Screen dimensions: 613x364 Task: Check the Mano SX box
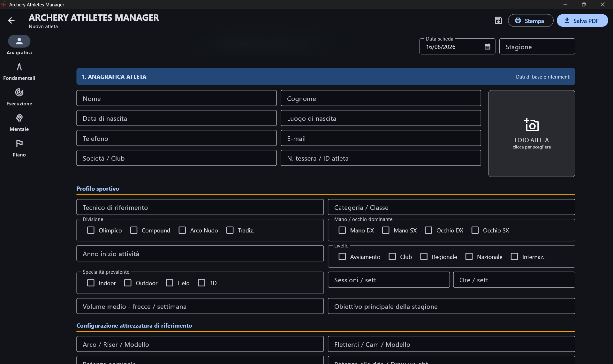[x=386, y=230]
